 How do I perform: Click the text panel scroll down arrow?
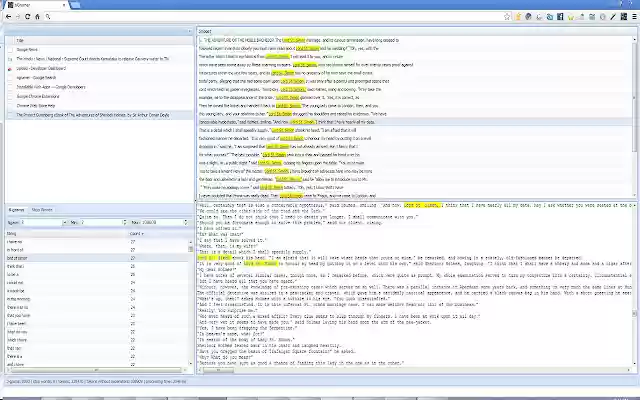(x=635, y=363)
